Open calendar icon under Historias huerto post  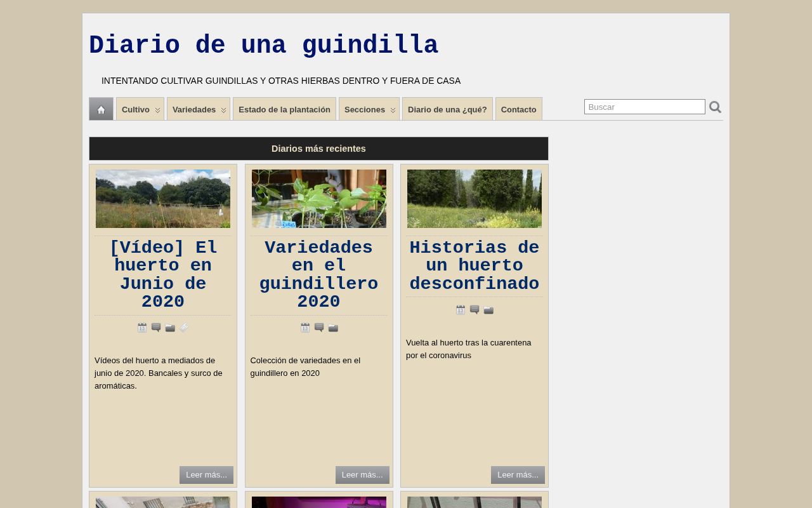[461, 310]
